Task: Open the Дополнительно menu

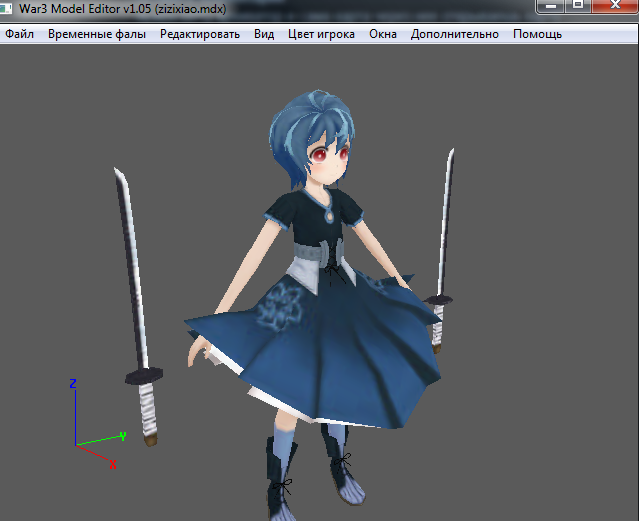Action: pyautogui.click(x=454, y=34)
